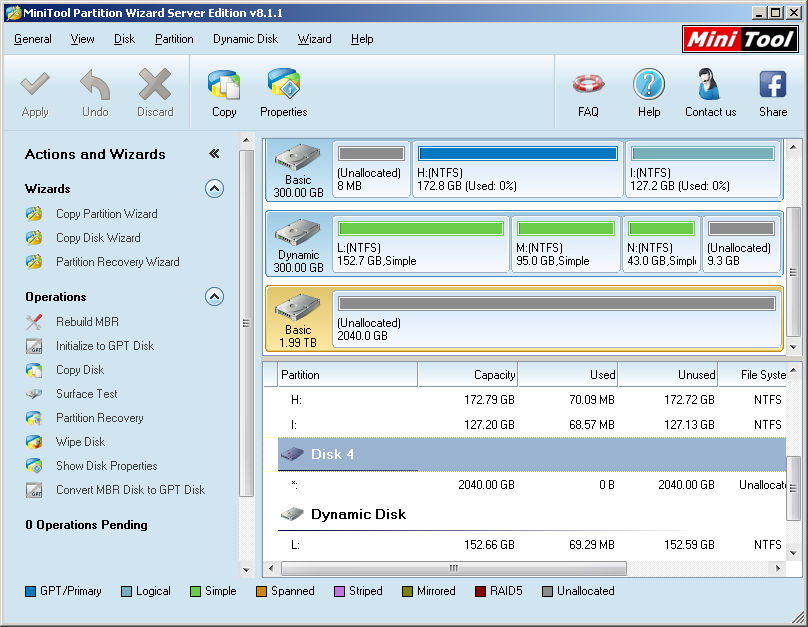Viewport: 808px width, 627px height.
Task: Click the Copy toolbar icon
Action: [224, 84]
